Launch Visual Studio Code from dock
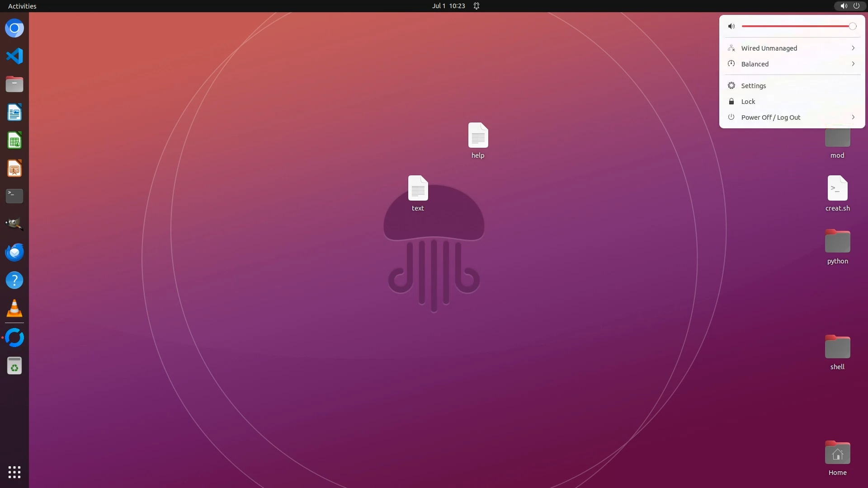The image size is (868, 488). click(14, 56)
